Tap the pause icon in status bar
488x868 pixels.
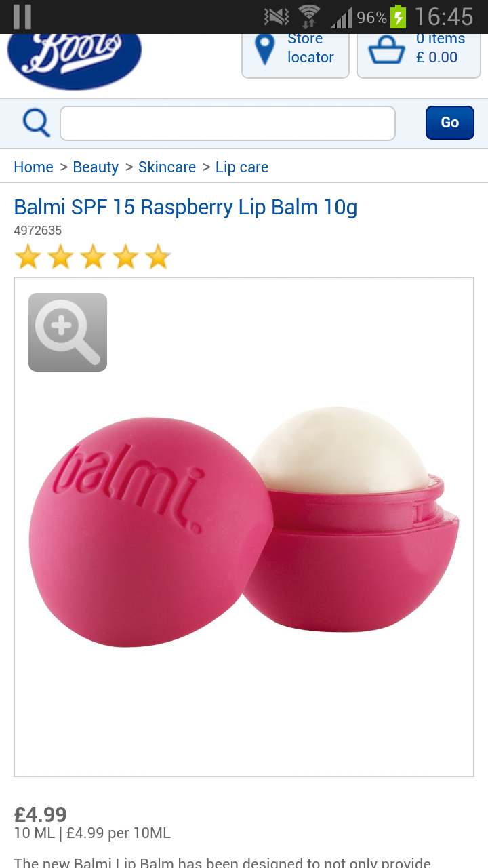[22, 16]
